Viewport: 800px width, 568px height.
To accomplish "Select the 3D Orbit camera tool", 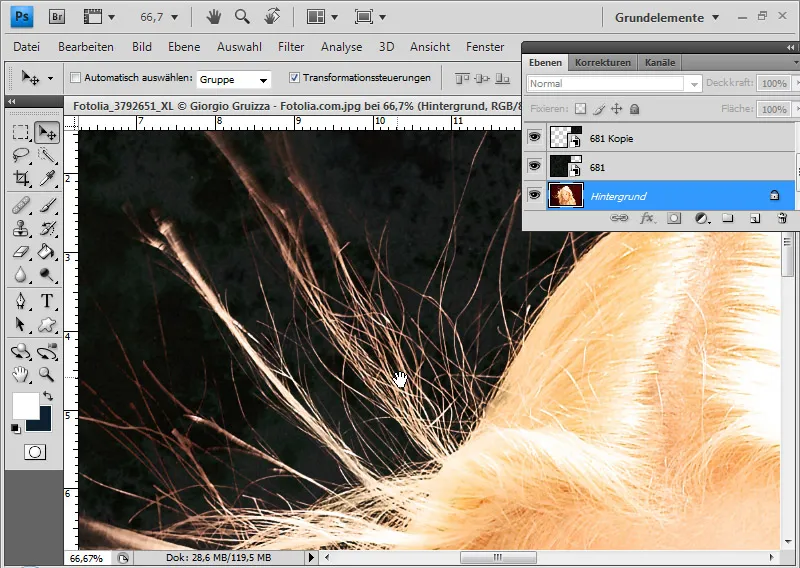I will (x=47, y=352).
